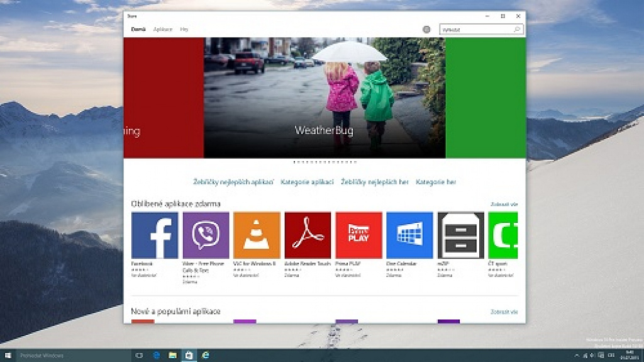Click the Prima PLAY name text

(x=348, y=264)
